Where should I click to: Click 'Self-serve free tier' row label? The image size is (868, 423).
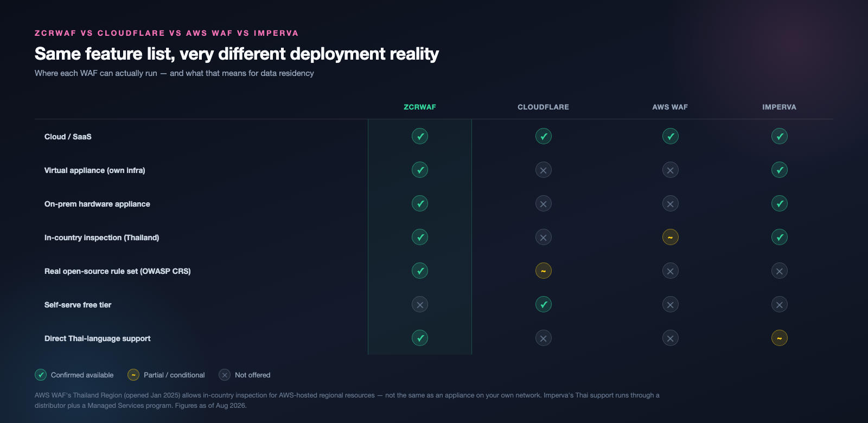[x=78, y=305]
